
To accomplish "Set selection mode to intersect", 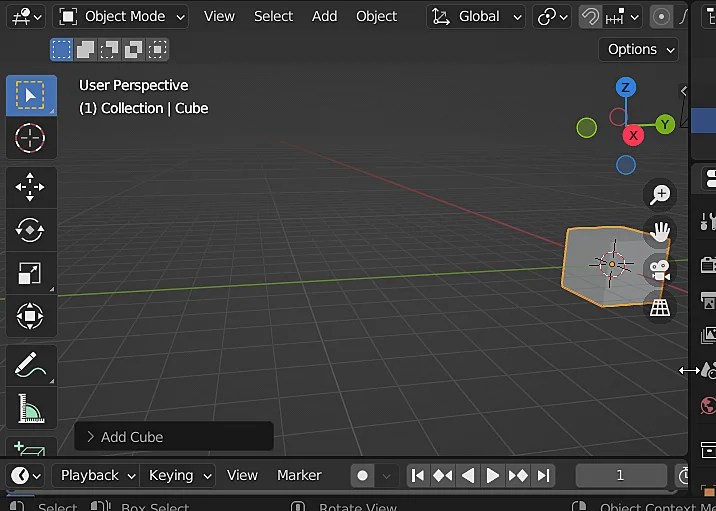I will 158,49.
